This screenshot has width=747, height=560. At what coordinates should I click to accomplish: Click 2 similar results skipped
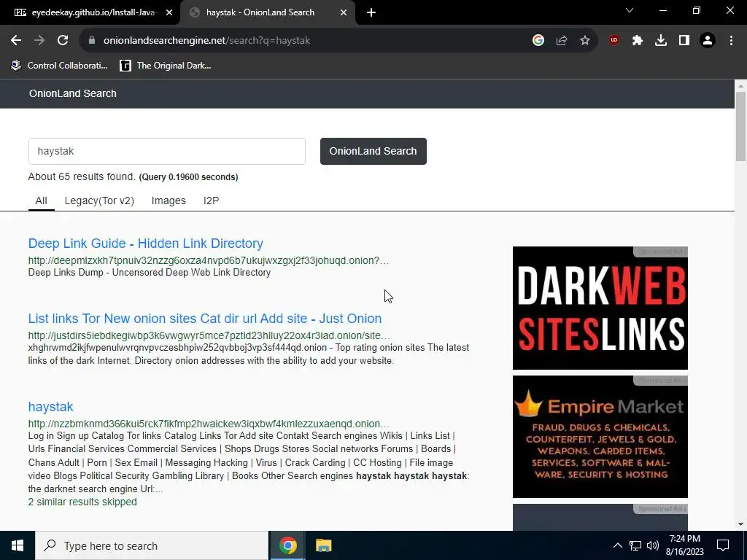pyautogui.click(x=82, y=502)
